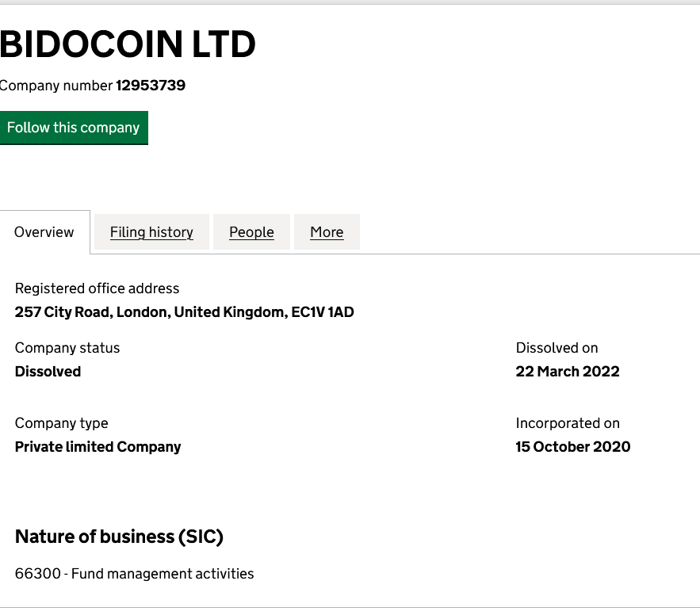Click the 66300 Fund management activities entry
This screenshot has width=700, height=615.
click(x=135, y=574)
